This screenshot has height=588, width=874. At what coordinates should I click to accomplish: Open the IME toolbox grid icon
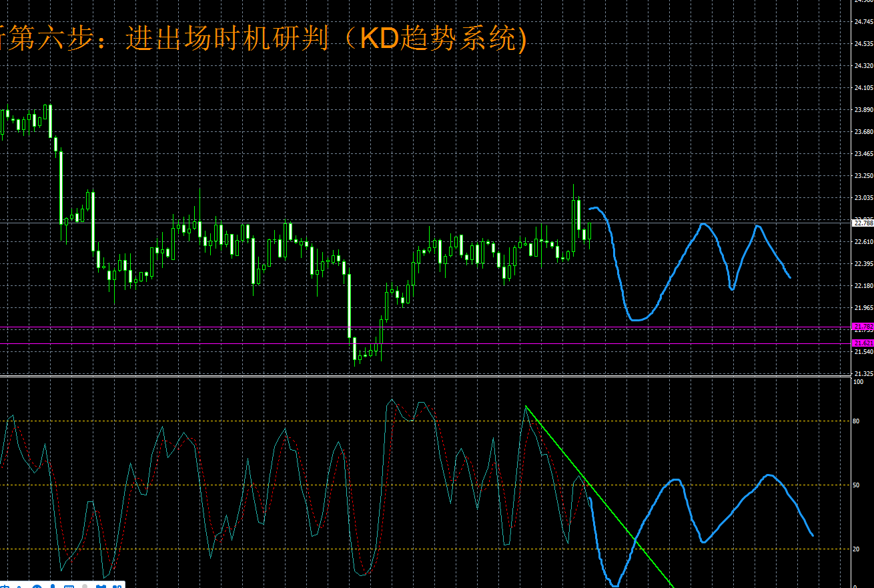tap(117, 586)
